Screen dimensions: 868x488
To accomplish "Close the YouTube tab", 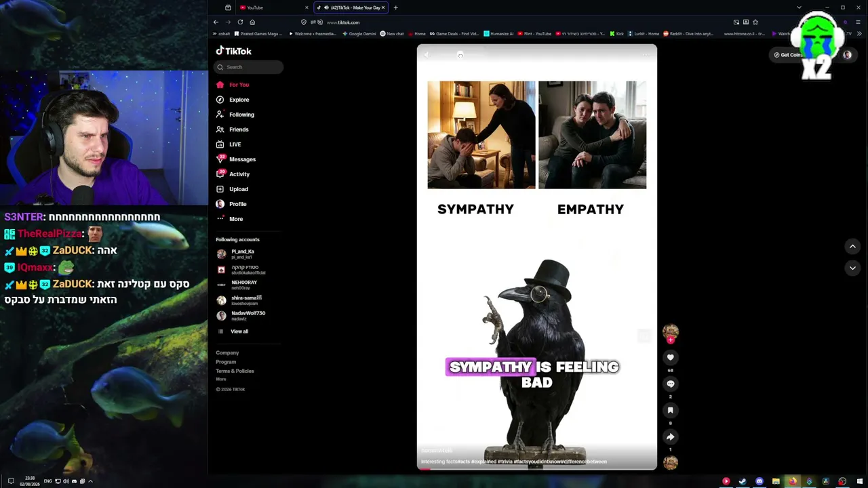I will (307, 7).
